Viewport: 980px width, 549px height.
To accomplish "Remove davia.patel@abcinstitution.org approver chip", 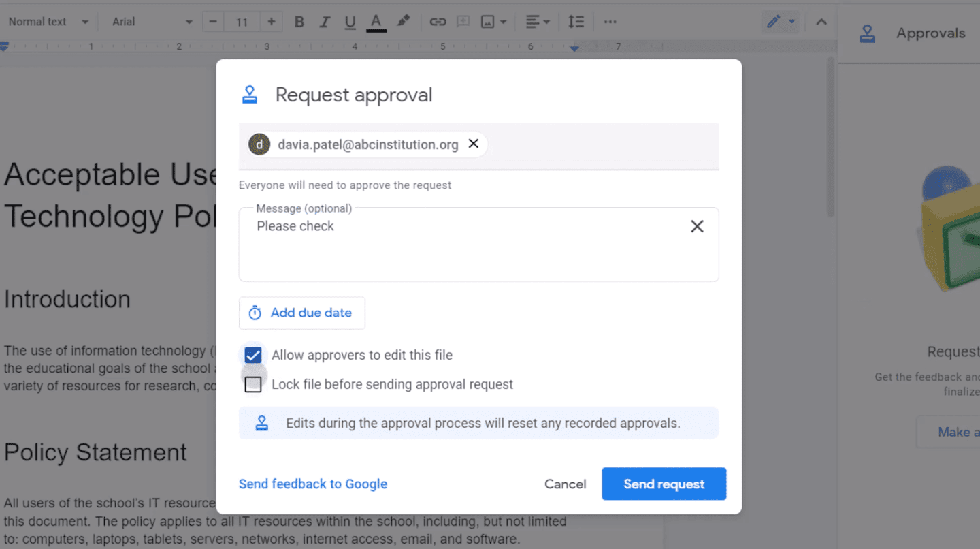I will 474,144.
